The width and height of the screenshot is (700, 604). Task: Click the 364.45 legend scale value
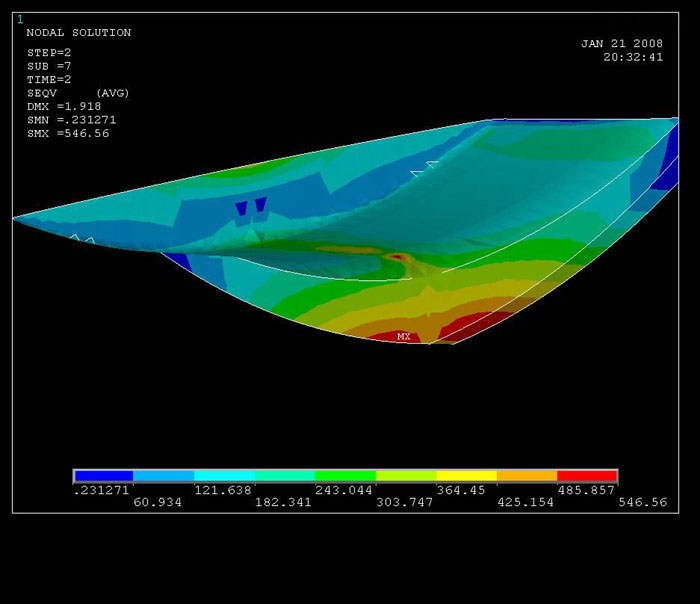pos(461,490)
